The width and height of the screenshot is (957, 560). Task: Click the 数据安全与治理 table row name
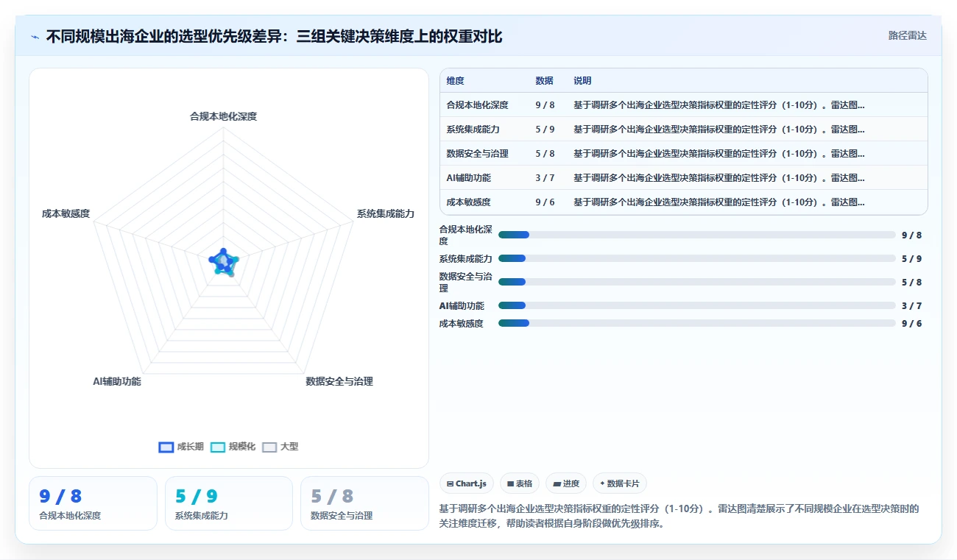coord(477,154)
